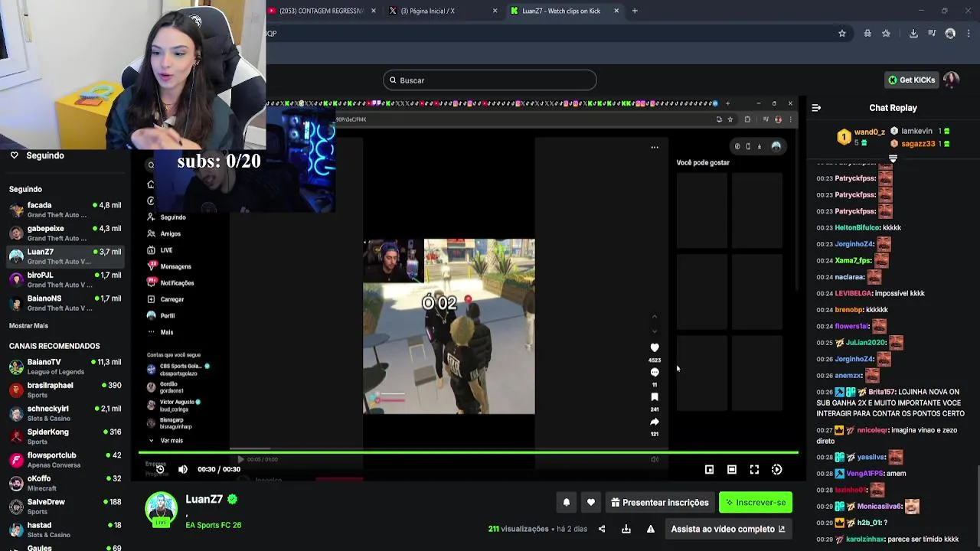Image resolution: width=980 pixels, height=551 pixels.
Task: Open SalveDrew recommended channel
Action: click(x=65, y=507)
